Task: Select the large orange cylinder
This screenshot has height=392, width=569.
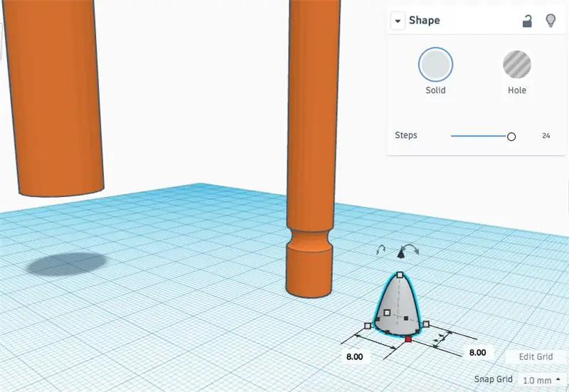Action: click(54, 98)
